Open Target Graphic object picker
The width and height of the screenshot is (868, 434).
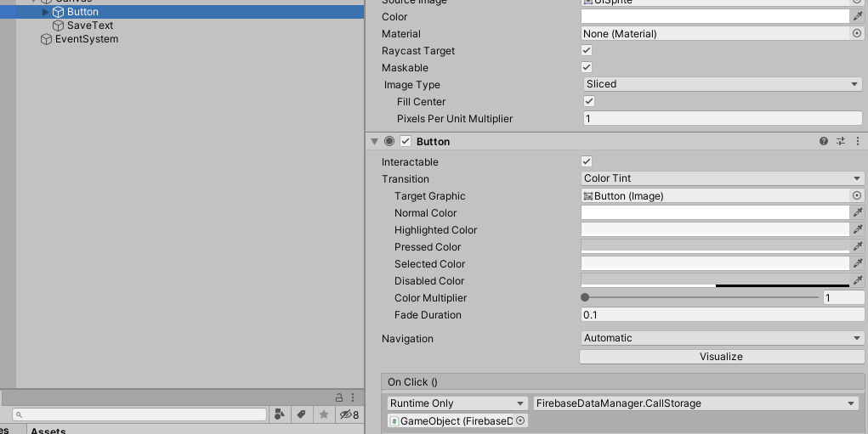(x=856, y=195)
